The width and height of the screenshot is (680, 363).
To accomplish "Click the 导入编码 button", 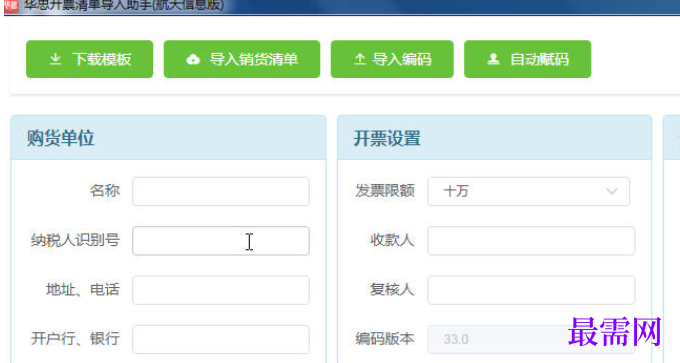I will [392, 59].
